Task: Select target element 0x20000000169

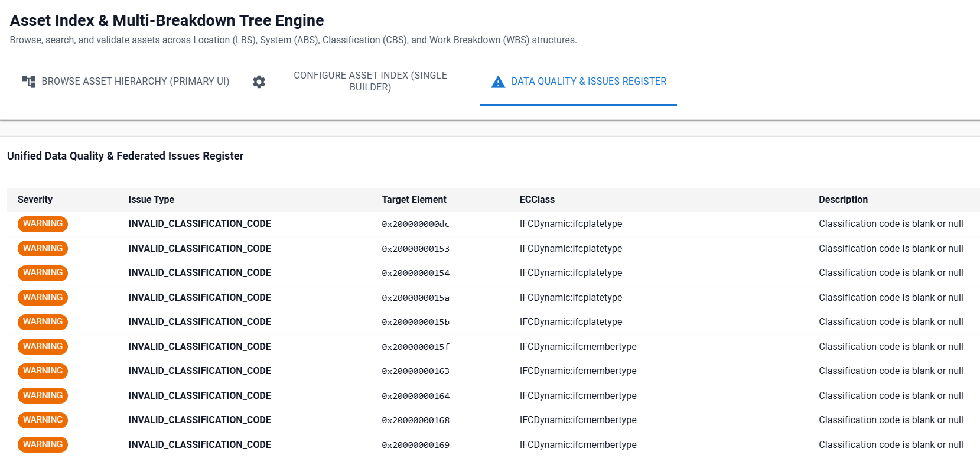Action: 415,445
